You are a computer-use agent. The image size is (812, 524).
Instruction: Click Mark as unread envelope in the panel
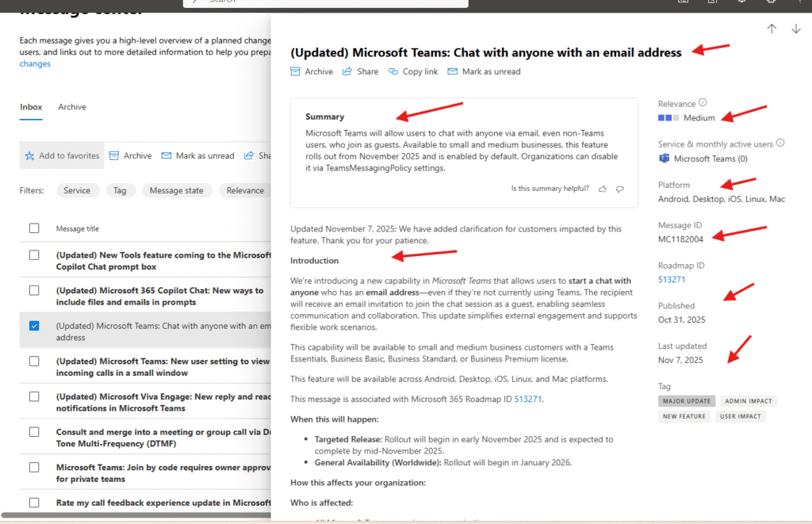click(x=453, y=71)
